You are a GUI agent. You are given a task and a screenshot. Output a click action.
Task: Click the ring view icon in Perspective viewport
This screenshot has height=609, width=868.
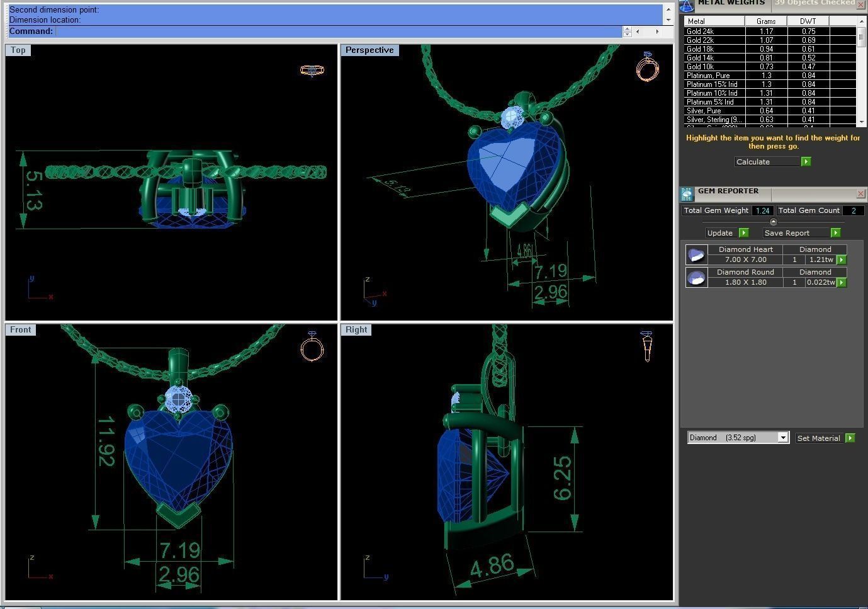[647, 67]
